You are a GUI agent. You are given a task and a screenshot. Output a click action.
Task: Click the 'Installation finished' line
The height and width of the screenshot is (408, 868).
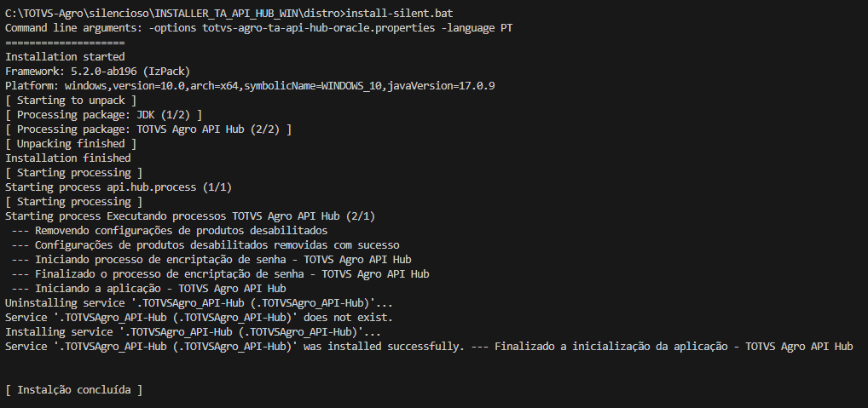click(x=68, y=158)
